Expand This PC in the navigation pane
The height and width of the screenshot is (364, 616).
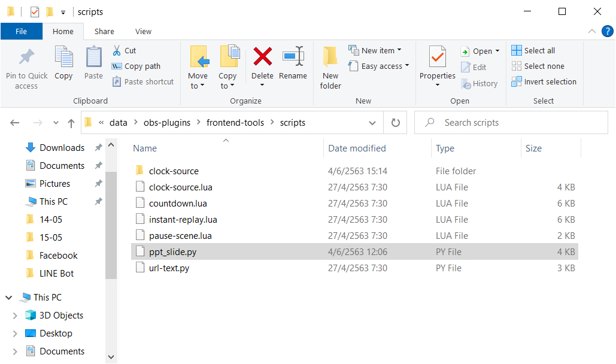pyautogui.click(x=8, y=297)
